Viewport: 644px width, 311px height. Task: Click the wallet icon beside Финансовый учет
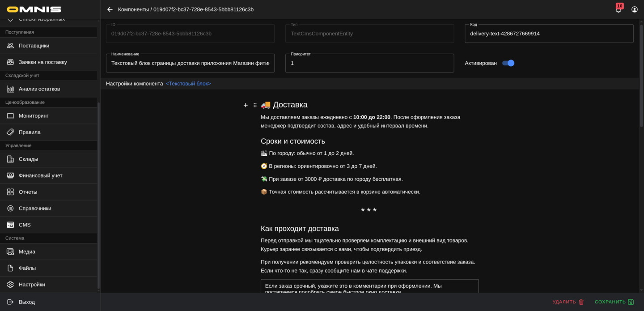click(10, 175)
